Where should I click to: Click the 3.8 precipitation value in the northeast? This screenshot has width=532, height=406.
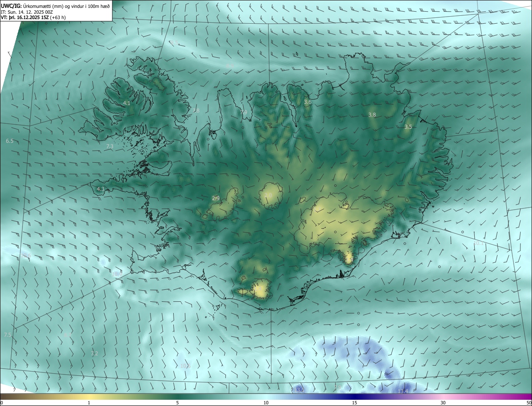[372, 115]
